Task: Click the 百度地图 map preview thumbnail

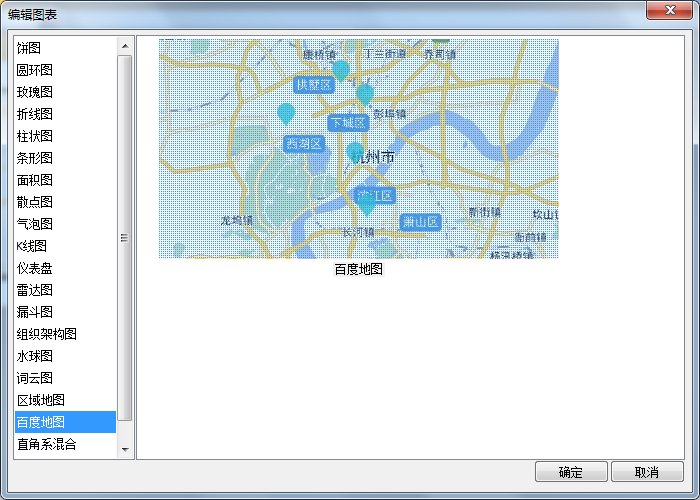Action: point(358,149)
